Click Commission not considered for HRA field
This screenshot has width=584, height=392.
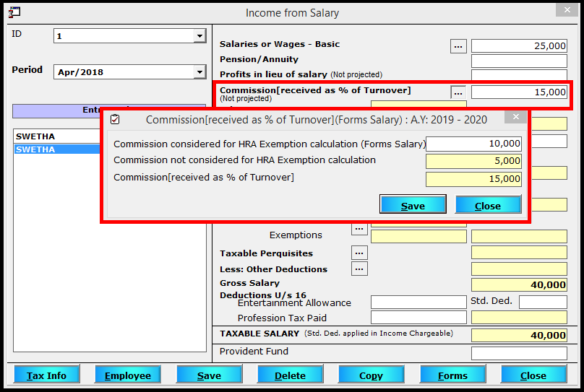click(x=473, y=161)
